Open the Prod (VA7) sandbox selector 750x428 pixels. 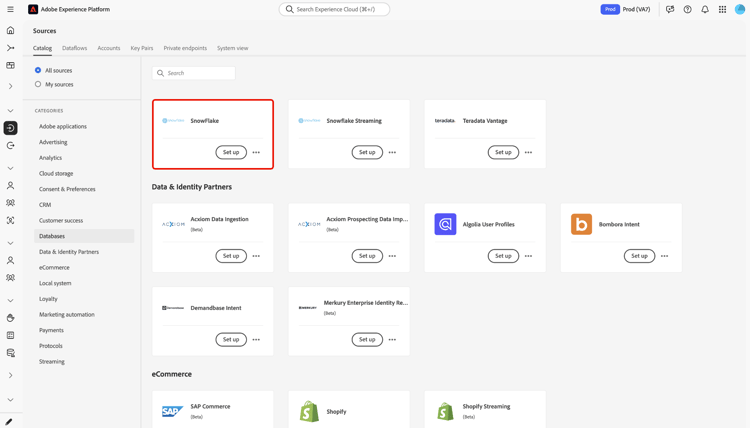pyautogui.click(x=626, y=9)
